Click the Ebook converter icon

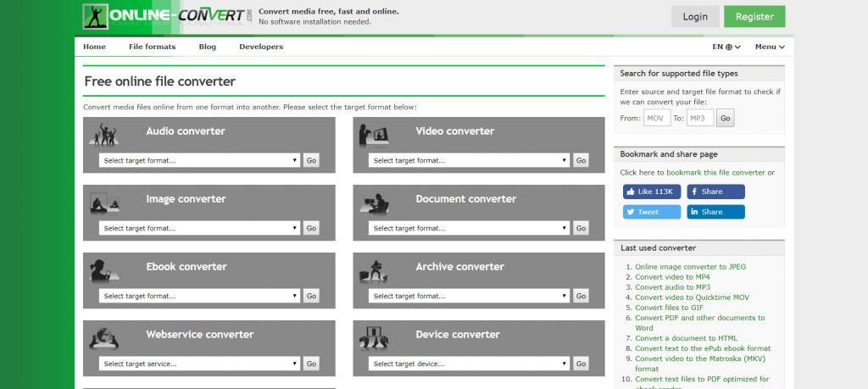(x=104, y=269)
